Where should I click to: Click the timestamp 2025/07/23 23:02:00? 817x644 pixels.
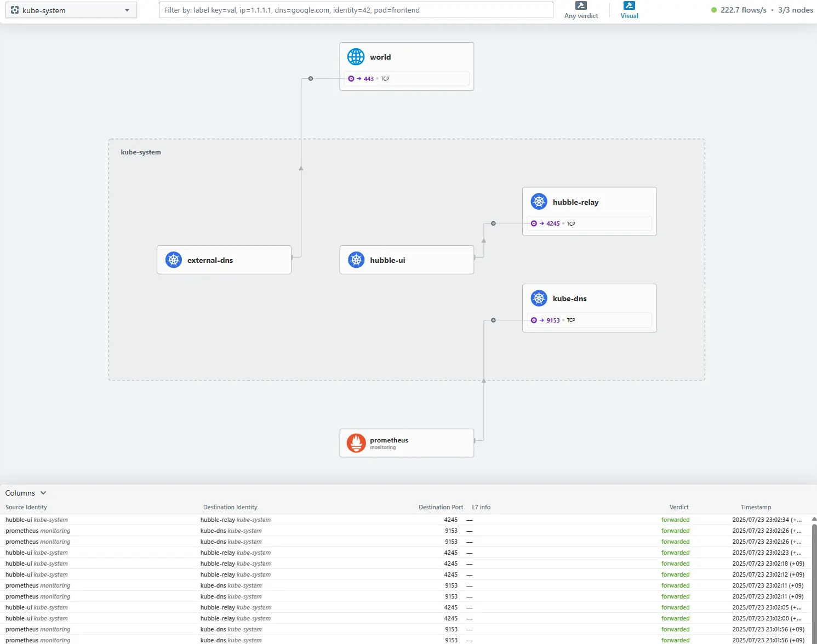tap(767, 618)
